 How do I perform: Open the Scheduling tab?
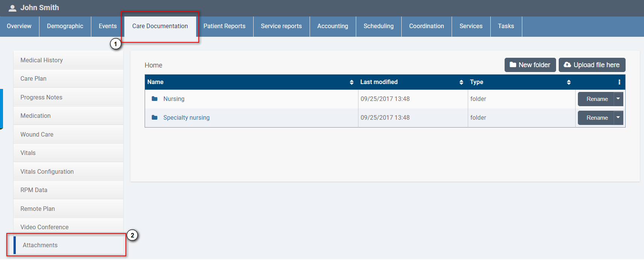(378, 26)
